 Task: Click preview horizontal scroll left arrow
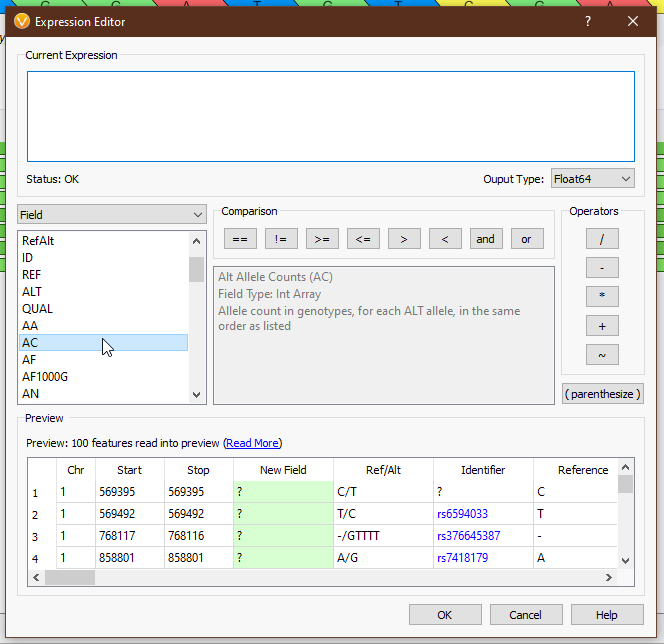[36, 578]
